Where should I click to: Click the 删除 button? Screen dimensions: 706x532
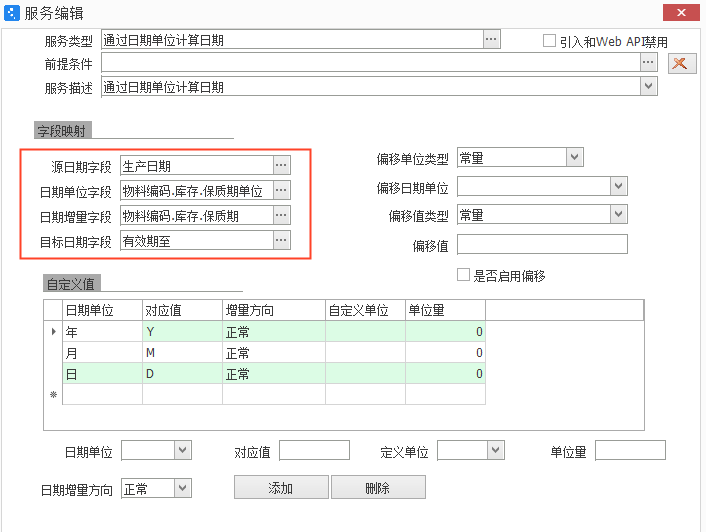tap(378, 488)
